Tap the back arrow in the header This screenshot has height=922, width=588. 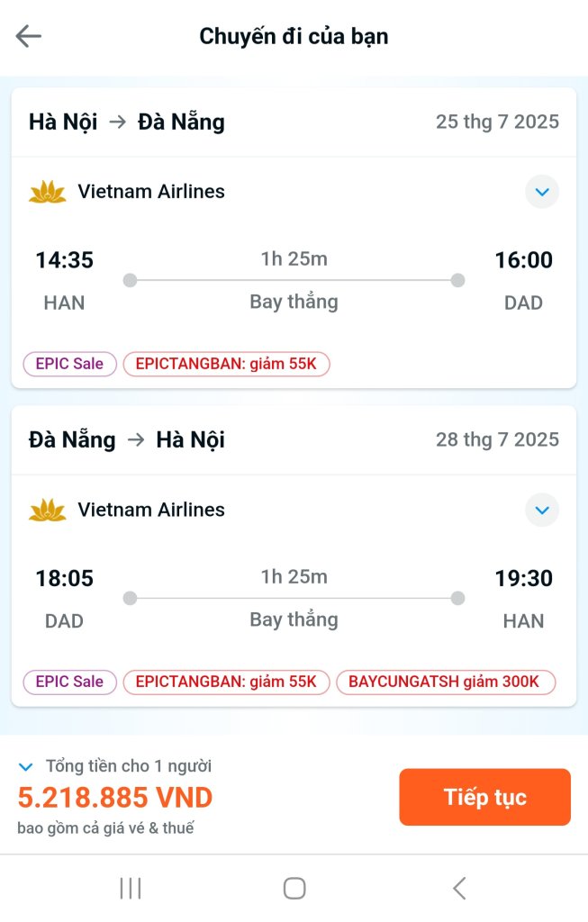[29, 36]
